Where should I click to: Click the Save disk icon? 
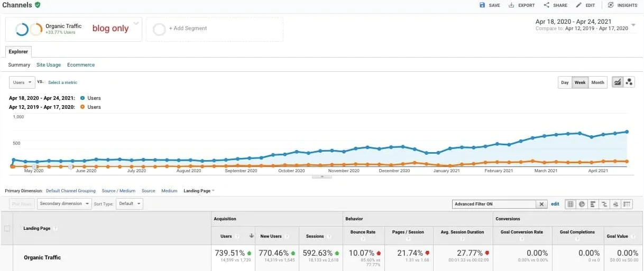coord(482,5)
